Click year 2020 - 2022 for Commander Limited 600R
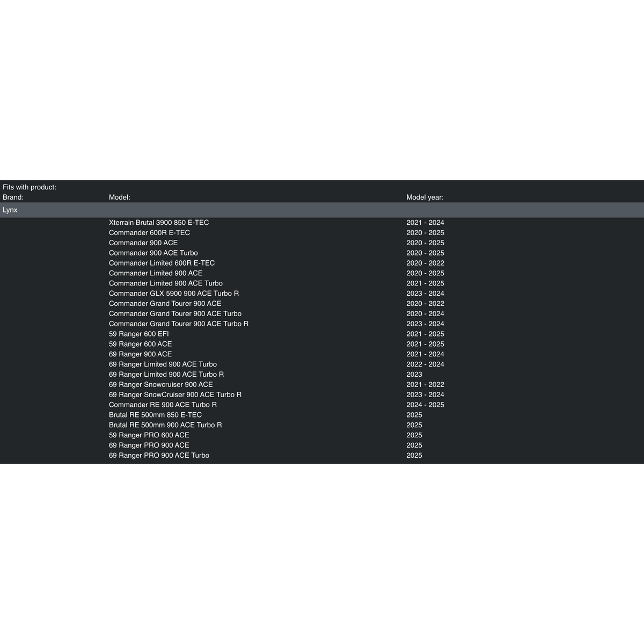The height and width of the screenshot is (644, 644). (425, 263)
